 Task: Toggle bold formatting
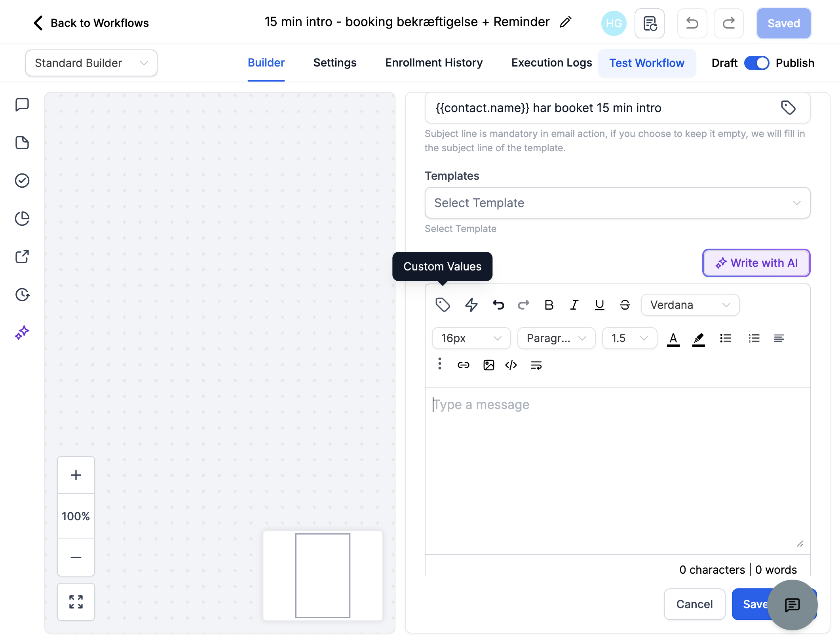pyautogui.click(x=549, y=305)
